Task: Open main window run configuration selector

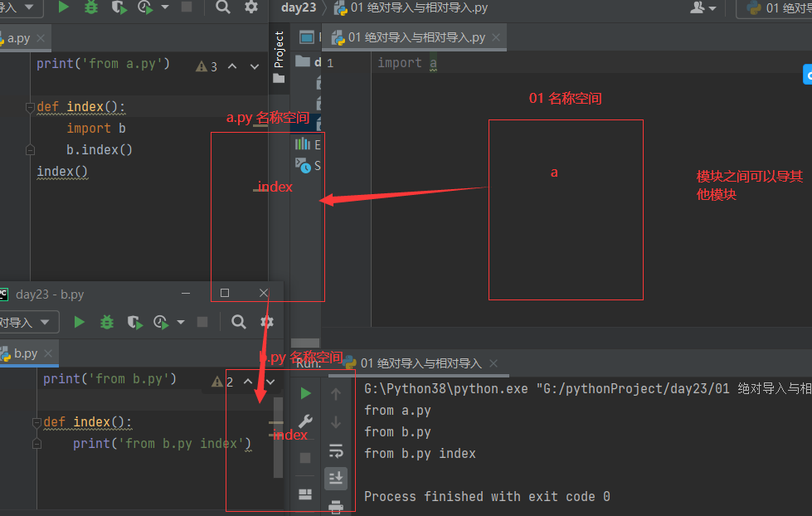Action: [x=775, y=8]
